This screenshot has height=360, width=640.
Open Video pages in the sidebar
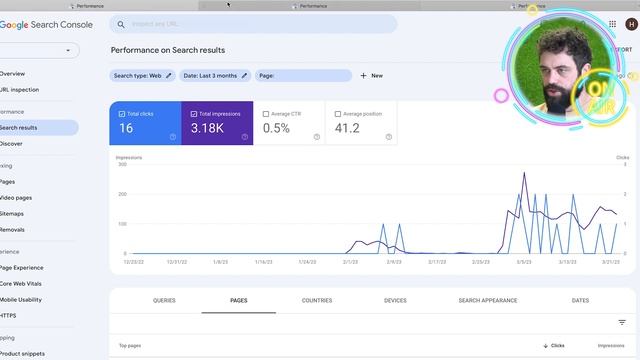pyautogui.click(x=16, y=198)
